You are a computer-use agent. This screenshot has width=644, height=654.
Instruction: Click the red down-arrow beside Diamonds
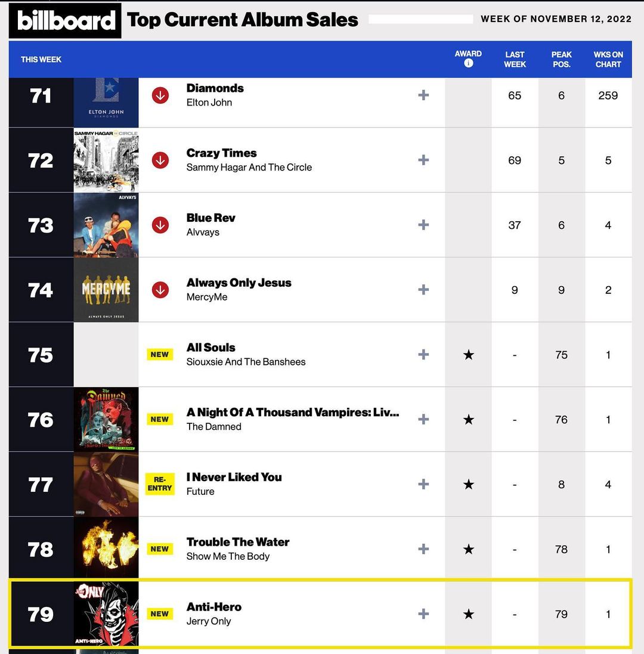[160, 95]
